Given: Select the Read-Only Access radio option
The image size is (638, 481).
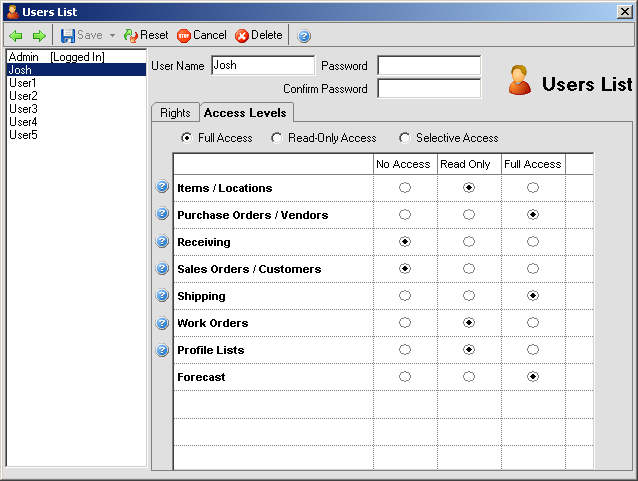Looking at the screenshot, I should tap(277, 138).
